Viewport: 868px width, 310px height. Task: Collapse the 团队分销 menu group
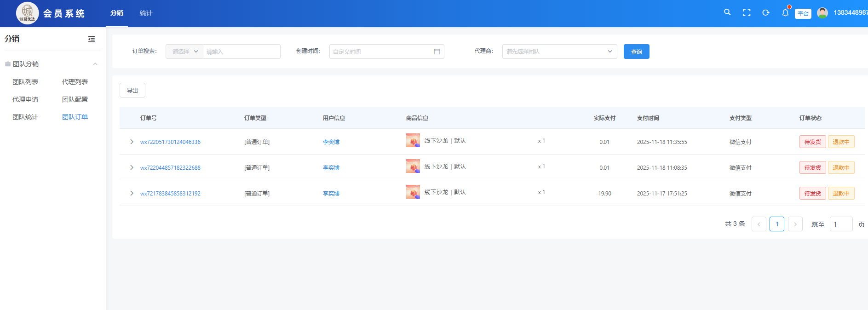[x=95, y=64]
